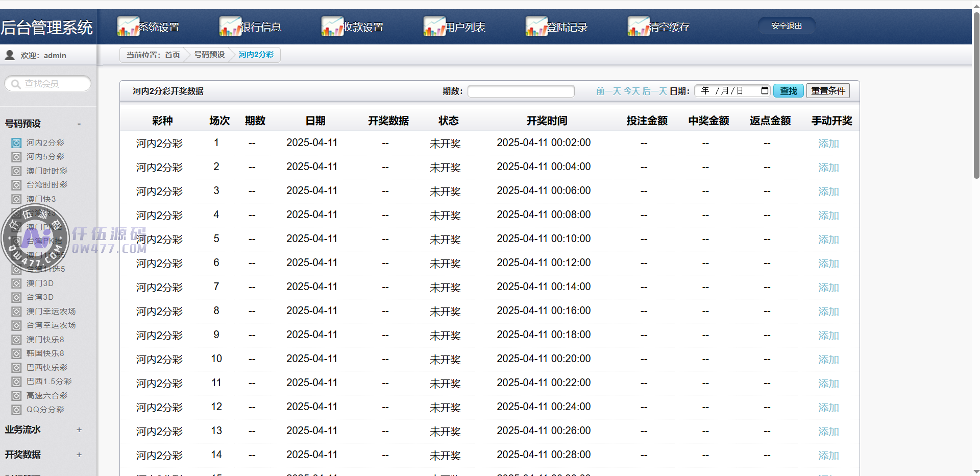Expand the 业务流水 sidebar section

click(x=79, y=430)
